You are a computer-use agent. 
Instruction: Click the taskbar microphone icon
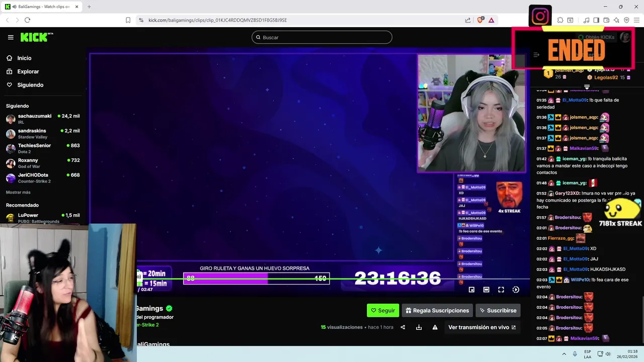575,354
